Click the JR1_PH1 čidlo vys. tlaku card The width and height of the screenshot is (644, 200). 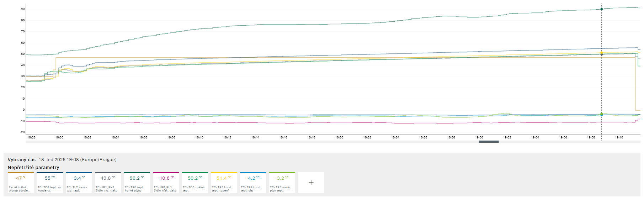[x=108, y=183]
